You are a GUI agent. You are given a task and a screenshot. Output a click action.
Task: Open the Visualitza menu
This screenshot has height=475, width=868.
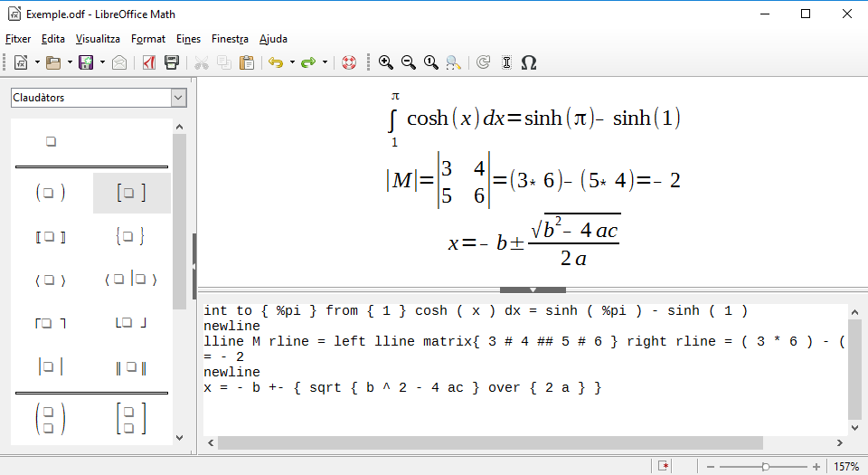point(98,39)
